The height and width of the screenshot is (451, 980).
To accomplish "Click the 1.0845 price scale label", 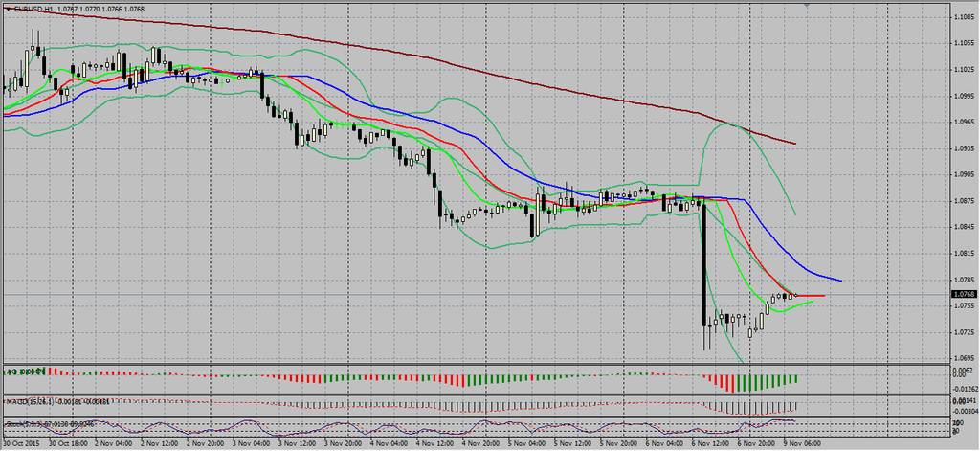I will (963, 227).
